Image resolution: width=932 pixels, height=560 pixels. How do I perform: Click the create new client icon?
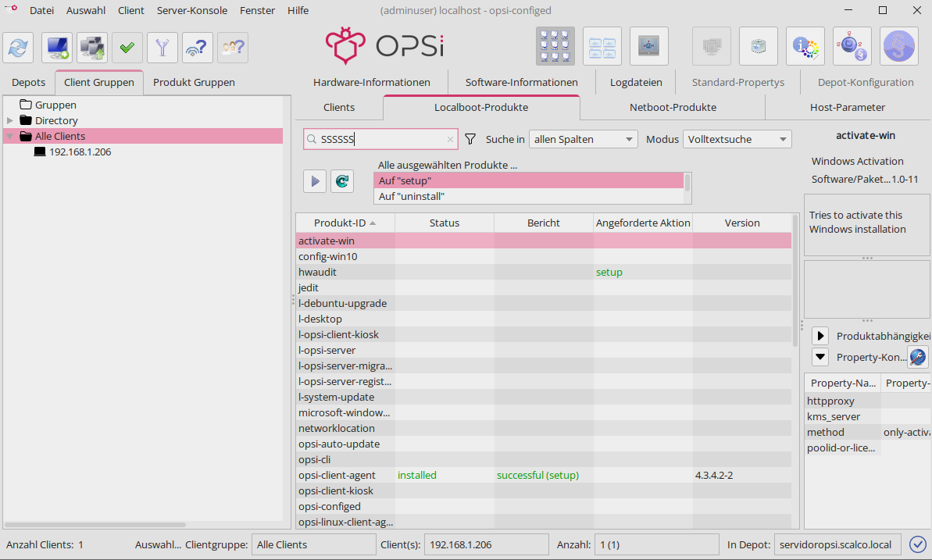click(x=57, y=48)
